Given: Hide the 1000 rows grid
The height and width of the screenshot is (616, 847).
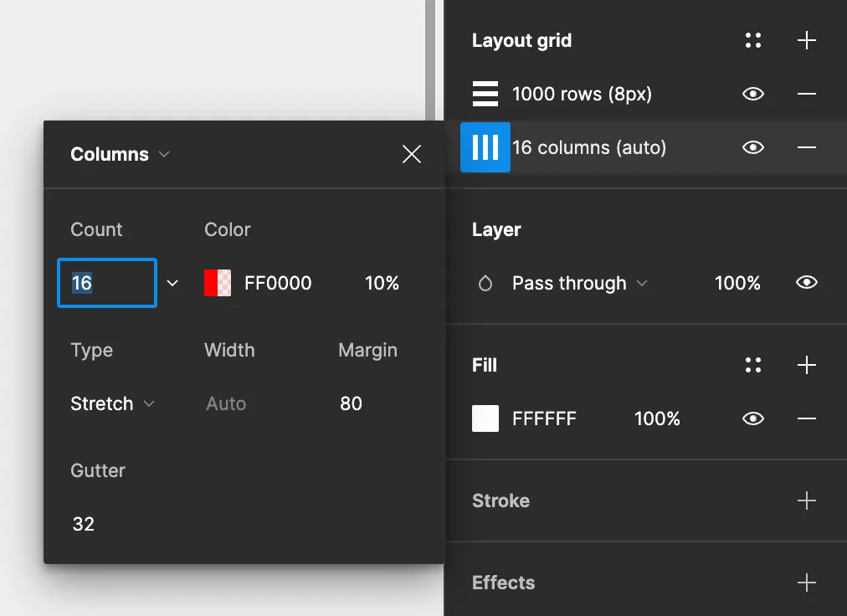Looking at the screenshot, I should coord(753,94).
